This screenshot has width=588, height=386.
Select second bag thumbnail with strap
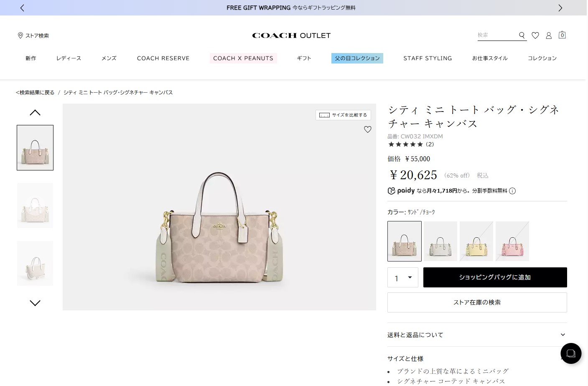(35, 206)
